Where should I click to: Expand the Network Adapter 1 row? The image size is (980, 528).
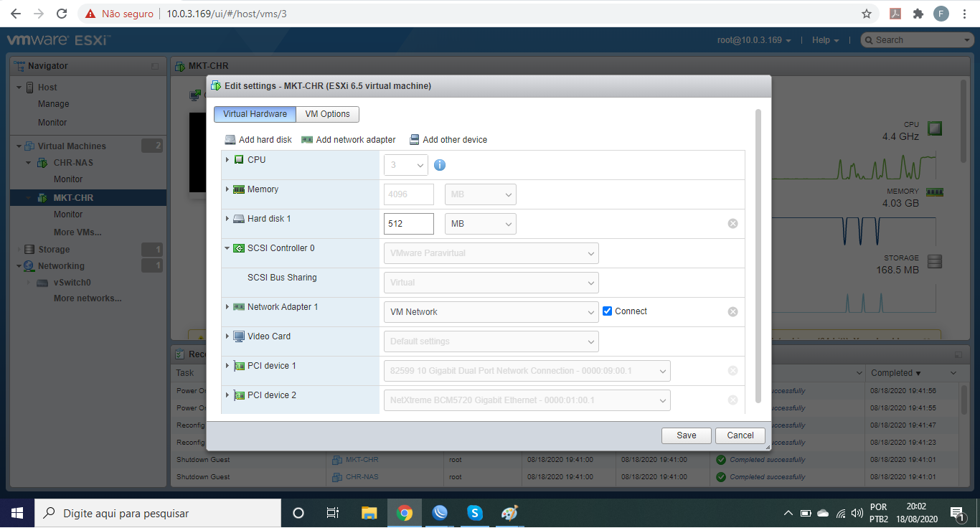pyautogui.click(x=227, y=307)
